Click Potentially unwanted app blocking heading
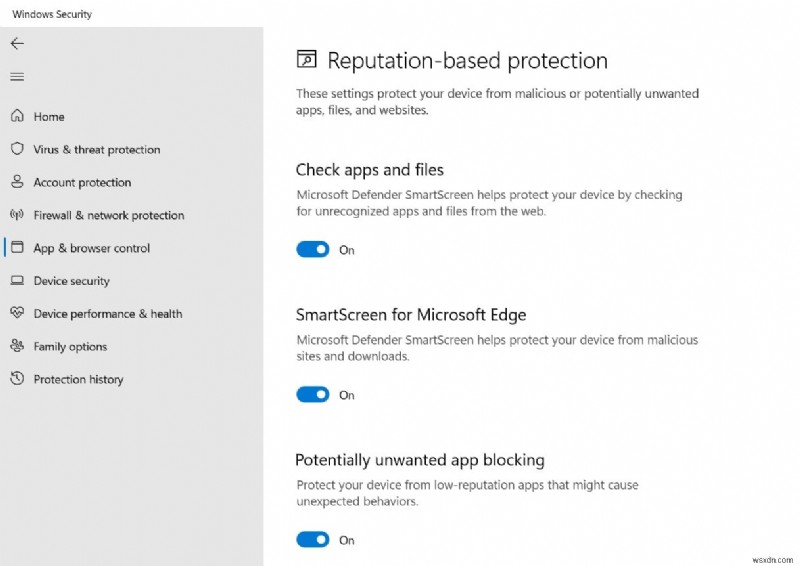The image size is (800, 566). 420,460
